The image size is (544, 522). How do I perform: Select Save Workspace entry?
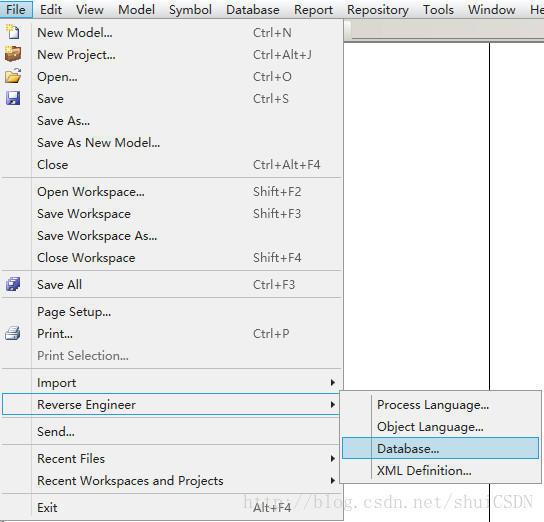pos(172,214)
